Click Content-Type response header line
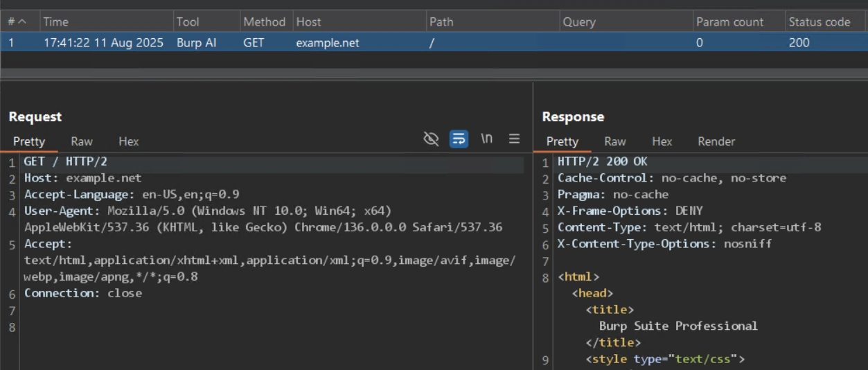The image size is (868, 370). 689,227
